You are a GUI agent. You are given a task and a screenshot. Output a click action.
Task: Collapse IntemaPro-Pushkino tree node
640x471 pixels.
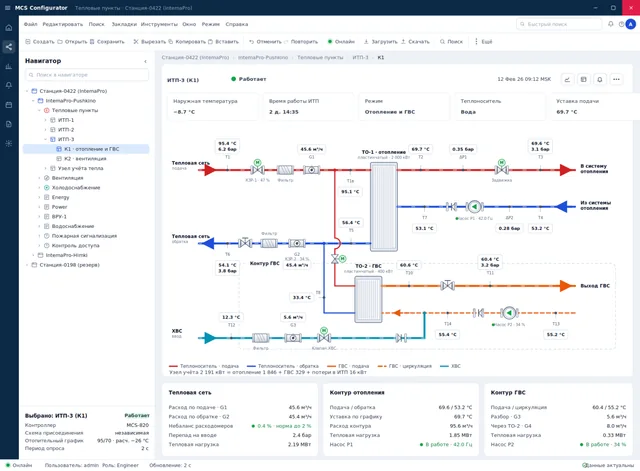click(33, 101)
